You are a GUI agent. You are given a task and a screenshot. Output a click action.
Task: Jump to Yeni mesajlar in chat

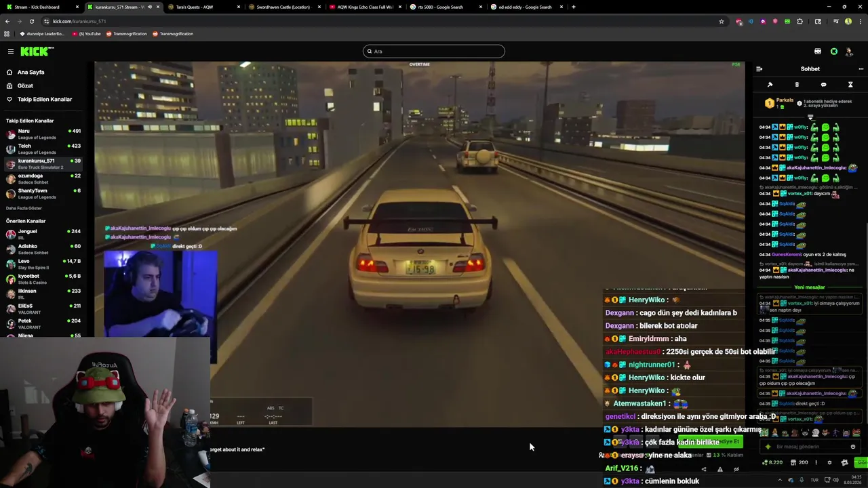(810, 287)
